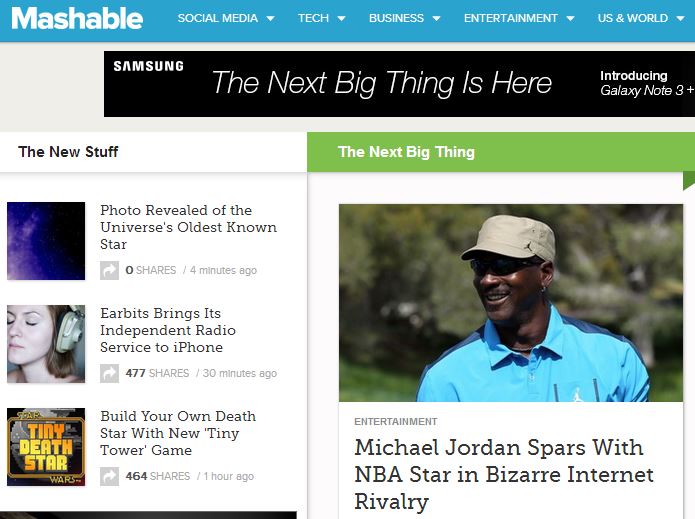
Task: Open Earbits Independent Radio Service article
Action: (168, 330)
